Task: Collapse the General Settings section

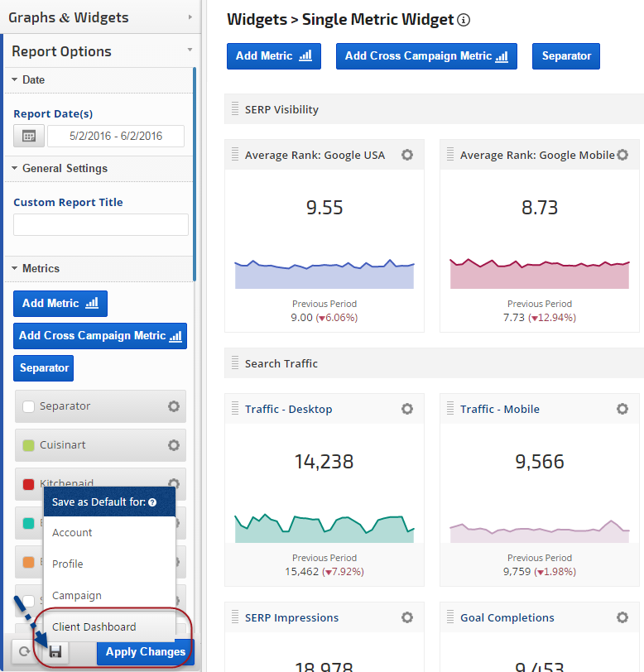Action: pyautogui.click(x=15, y=169)
